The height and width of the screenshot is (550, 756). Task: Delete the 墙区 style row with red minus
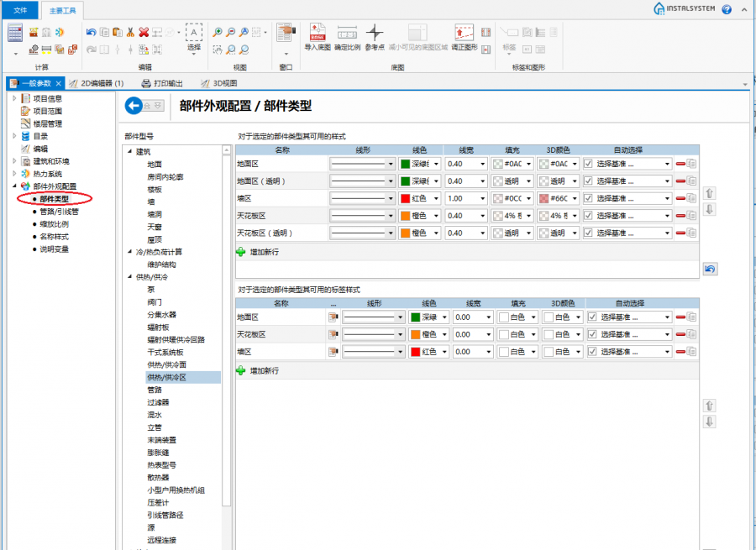coord(680,198)
